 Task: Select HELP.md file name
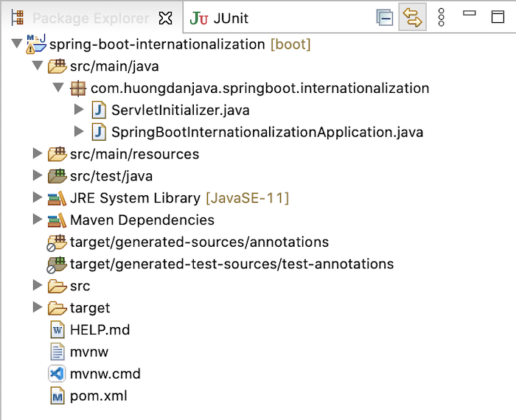tap(100, 330)
